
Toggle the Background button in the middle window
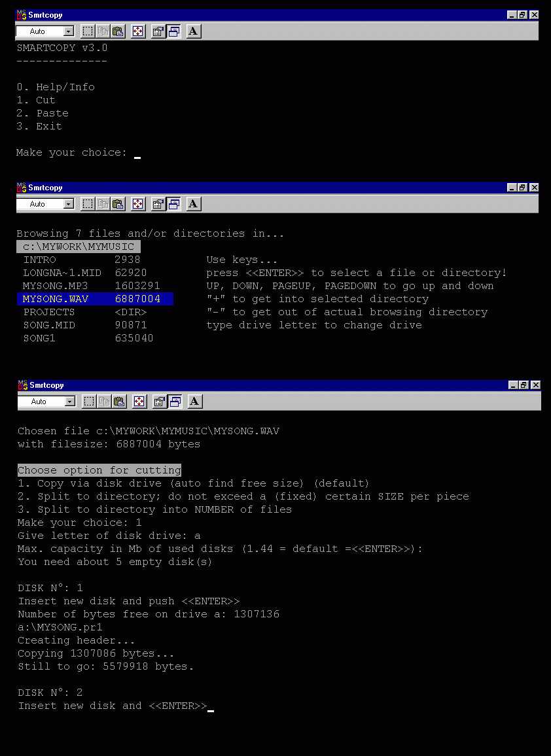[173, 204]
